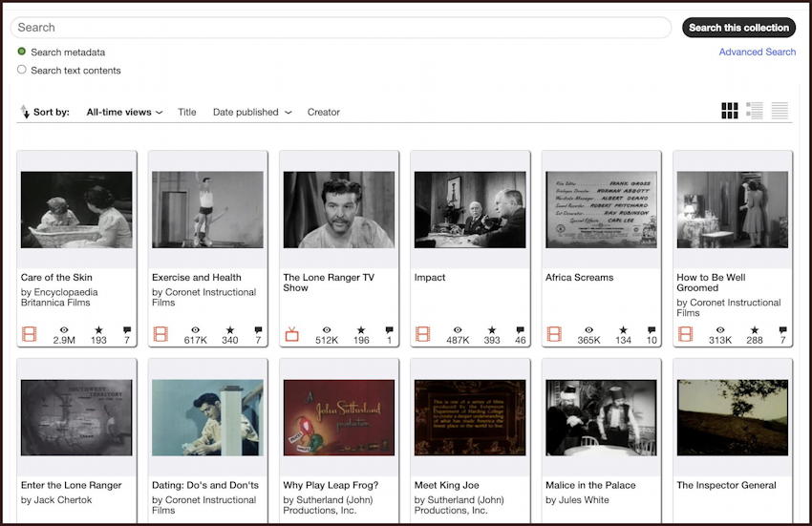Screen dimensions: 812x526
Task: Click the favorites star icon on Exercise and Health
Action: 230,329
